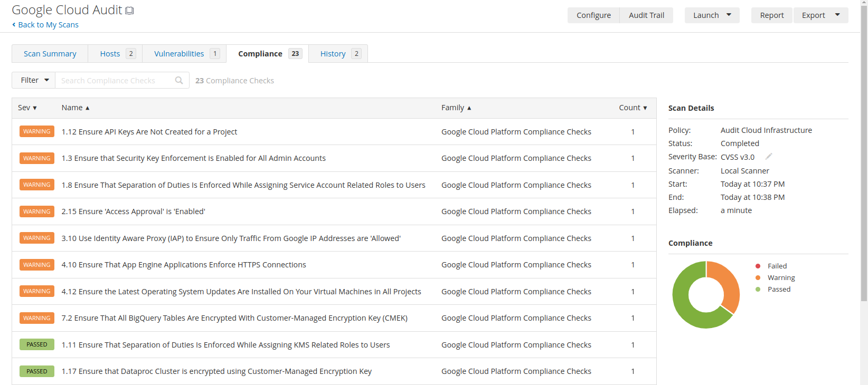868x385 pixels.
Task: Click WARNING badge for 2.15 Access Approval
Action: (37, 211)
